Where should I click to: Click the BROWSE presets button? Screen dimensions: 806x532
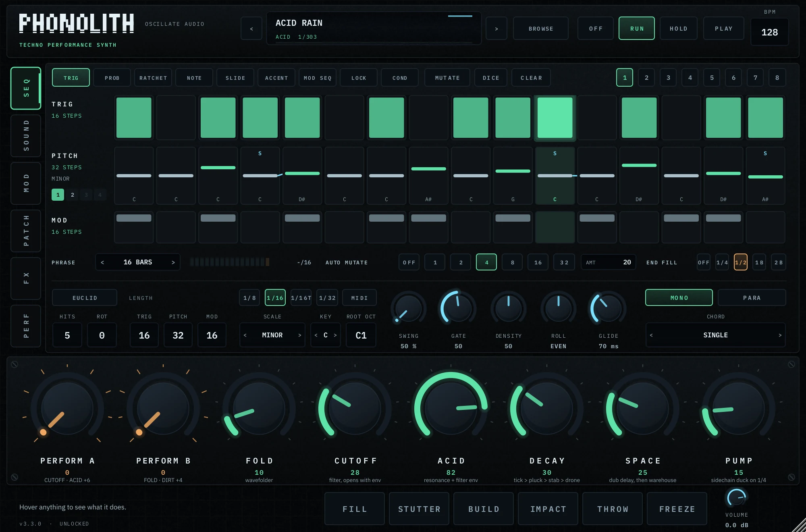541,29
